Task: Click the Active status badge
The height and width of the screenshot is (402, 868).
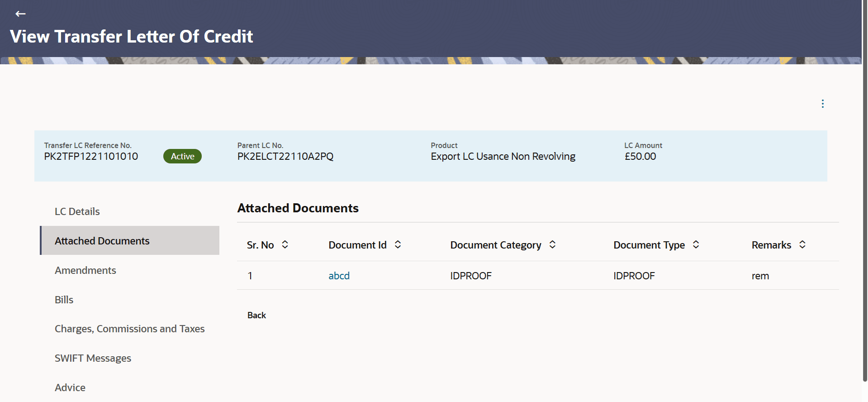Action: point(182,156)
